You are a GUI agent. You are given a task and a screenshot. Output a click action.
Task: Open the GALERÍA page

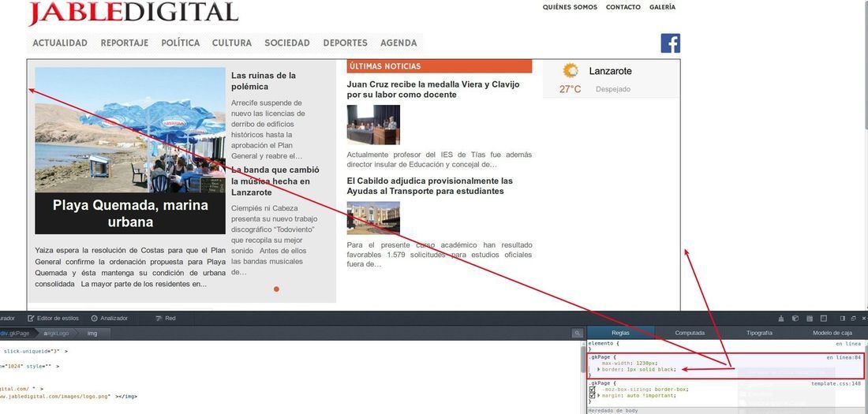pos(663,7)
